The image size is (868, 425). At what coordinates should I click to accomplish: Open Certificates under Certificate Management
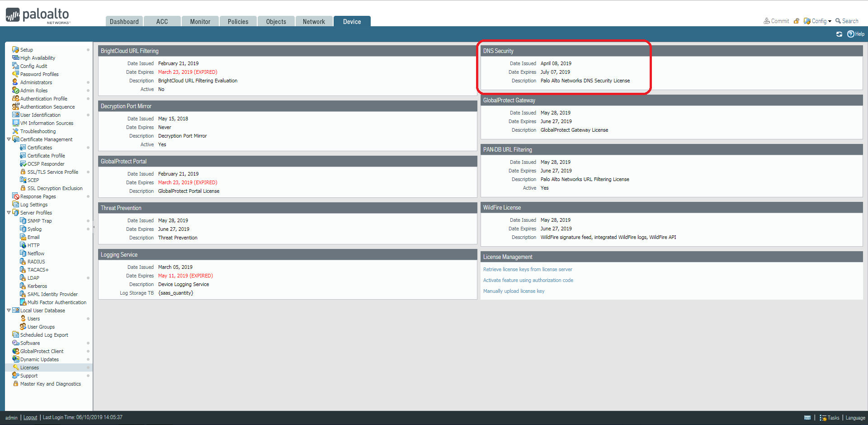40,148
